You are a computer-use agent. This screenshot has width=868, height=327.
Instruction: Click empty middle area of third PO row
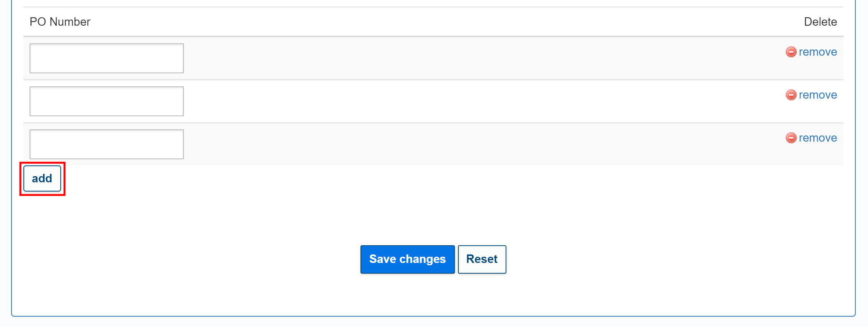click(461, 144)
